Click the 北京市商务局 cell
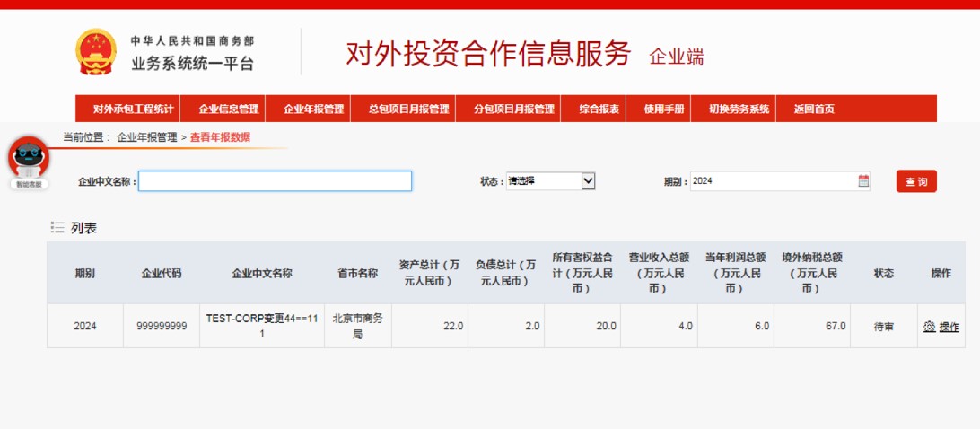The height and width of the screenshot is (429, 980). [357, 327]
